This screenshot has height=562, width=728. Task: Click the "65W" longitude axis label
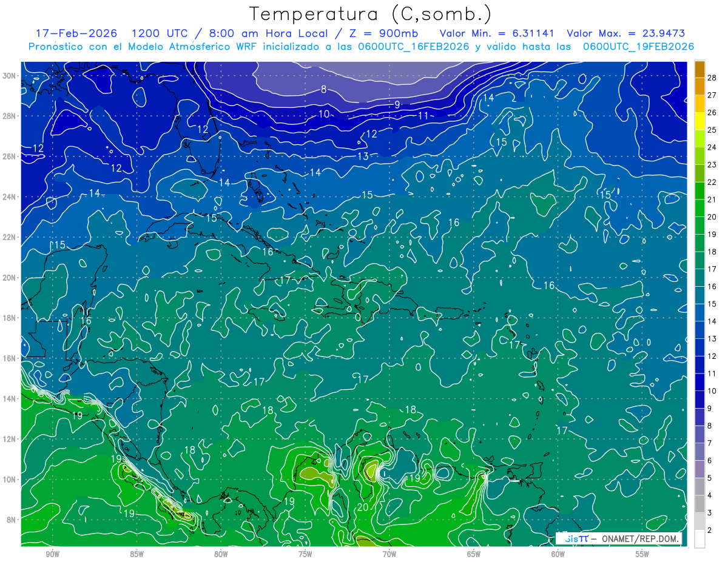474,554
